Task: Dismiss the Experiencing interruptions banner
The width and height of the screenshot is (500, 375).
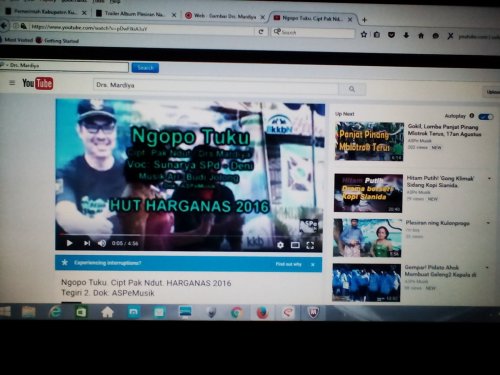Action: coord(313,264)
